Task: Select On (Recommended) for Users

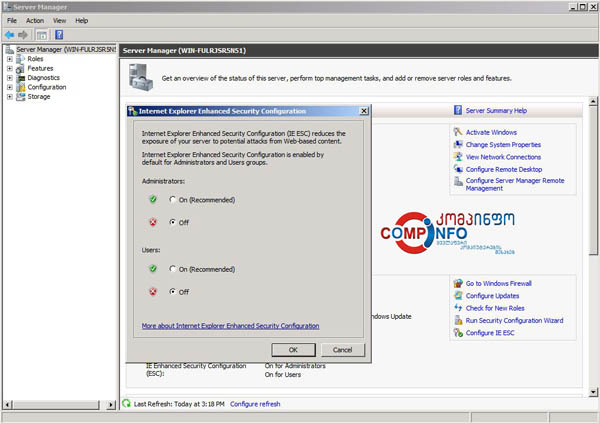Action: coord(173,269)
